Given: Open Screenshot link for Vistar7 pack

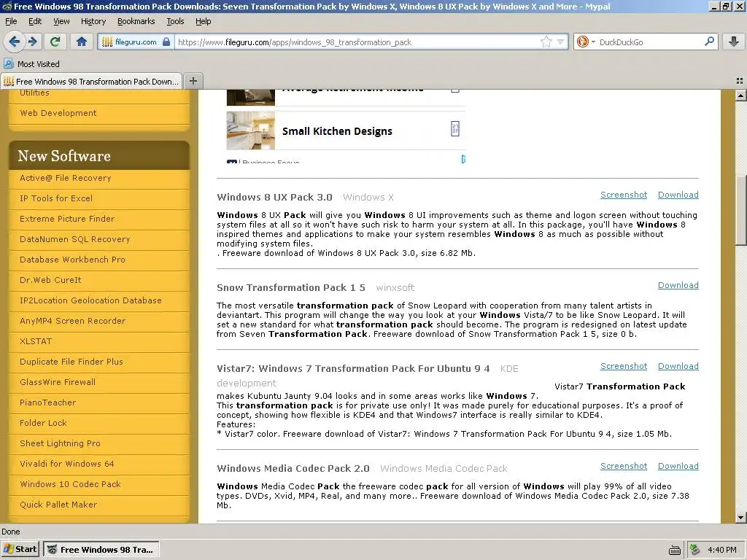Looking at the screenshot, I should (624, 366).
